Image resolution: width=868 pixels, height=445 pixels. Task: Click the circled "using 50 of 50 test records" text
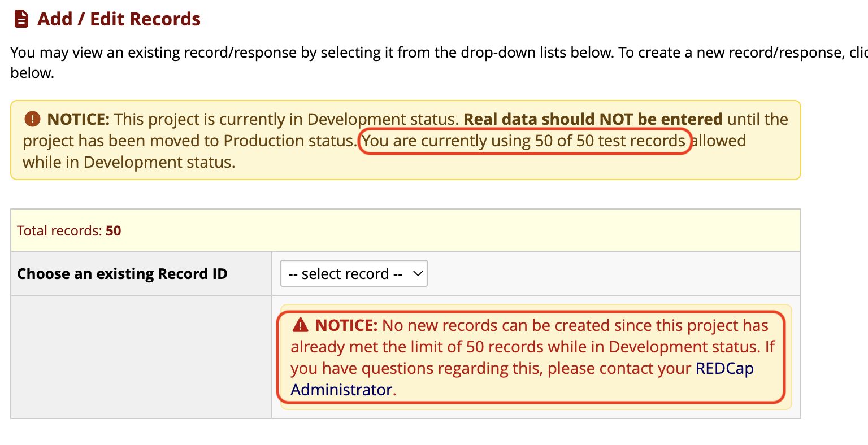[524, 141]
